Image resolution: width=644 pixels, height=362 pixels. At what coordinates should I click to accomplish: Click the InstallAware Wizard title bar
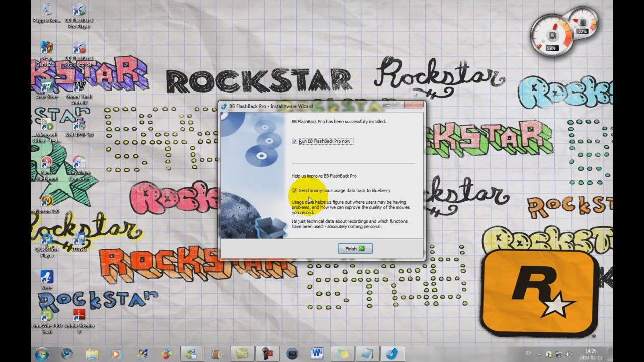tap(302, 106)
